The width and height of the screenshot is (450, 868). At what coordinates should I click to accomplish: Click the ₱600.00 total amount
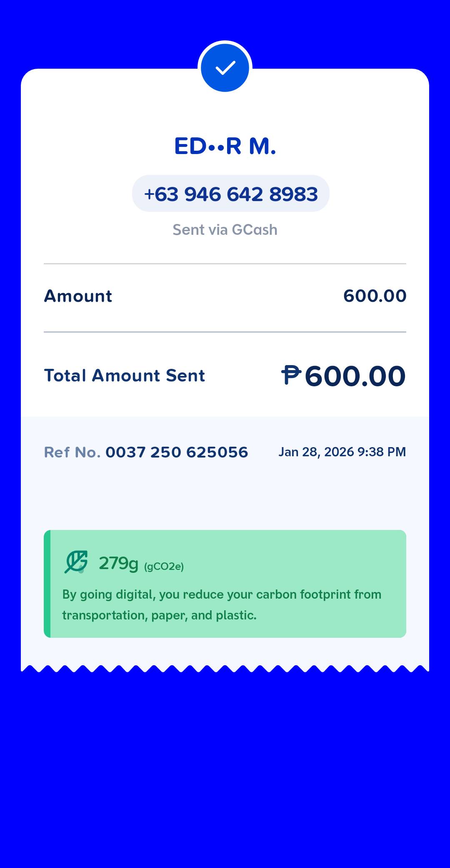(x=343, y=376)
